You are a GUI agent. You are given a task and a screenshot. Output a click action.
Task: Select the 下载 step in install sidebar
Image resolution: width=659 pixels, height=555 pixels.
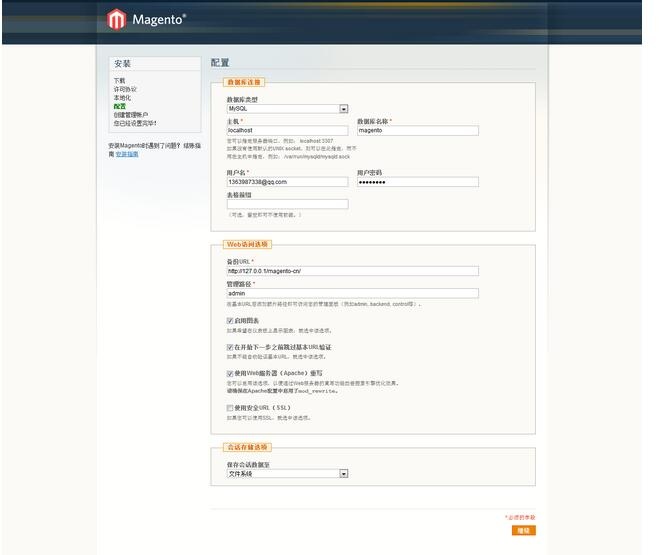point(119,80)
